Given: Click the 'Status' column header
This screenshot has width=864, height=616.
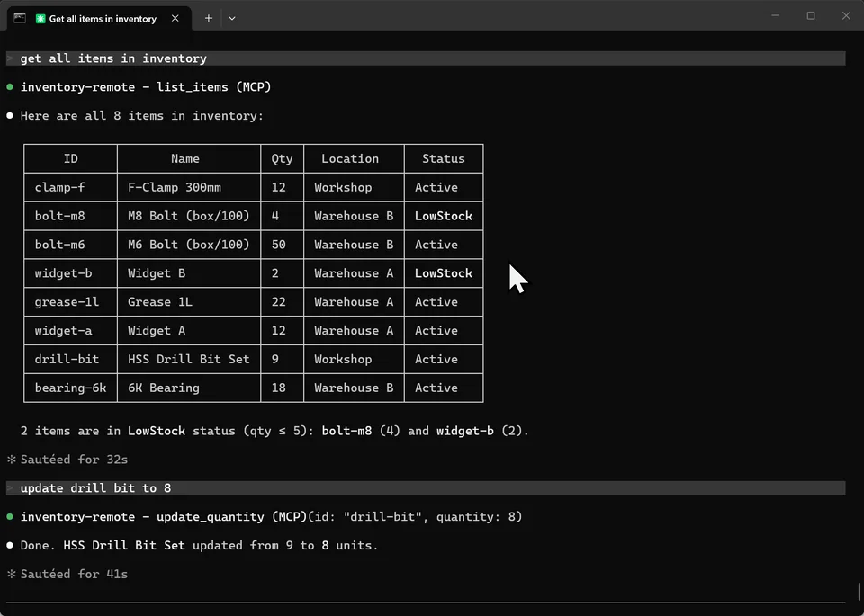Looking at the screenshot, I should (x=444, y=158).
